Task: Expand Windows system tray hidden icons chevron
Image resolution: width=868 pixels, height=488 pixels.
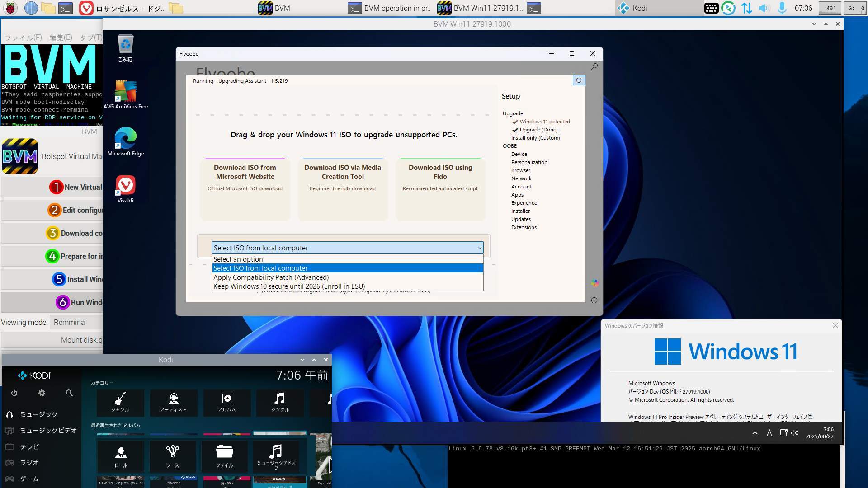Action: (x=755, y=433)
